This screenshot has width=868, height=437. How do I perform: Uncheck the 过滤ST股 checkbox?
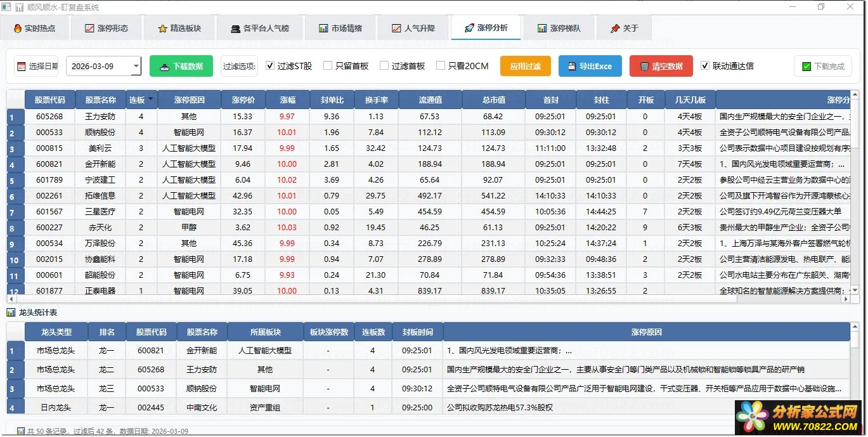(270, 66)
